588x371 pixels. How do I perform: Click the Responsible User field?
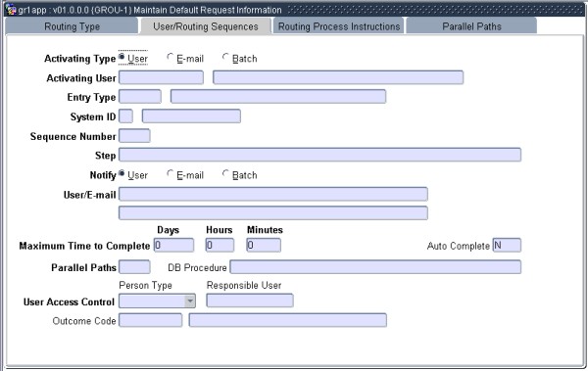coord(250,301)
